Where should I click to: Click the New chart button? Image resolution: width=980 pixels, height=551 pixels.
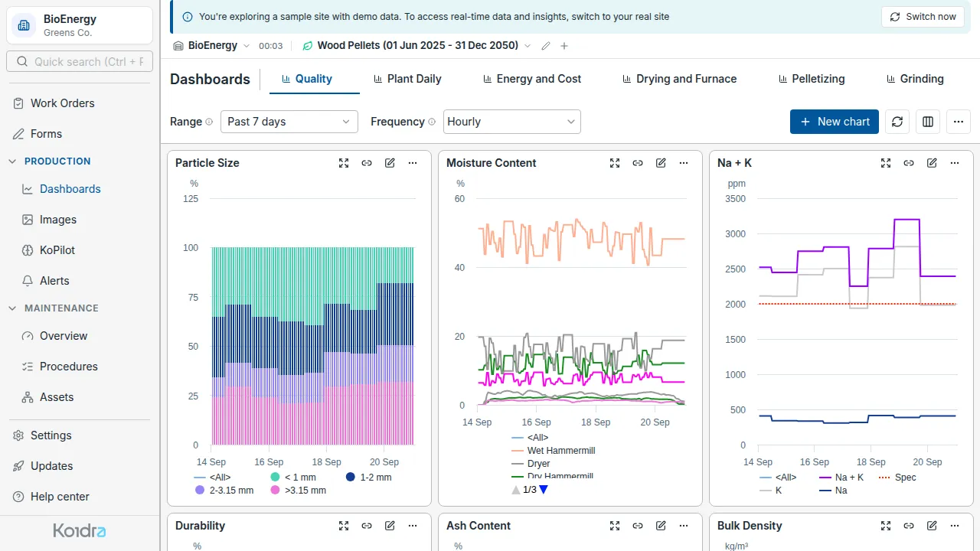pyautogui.click(x=835, y=122)
